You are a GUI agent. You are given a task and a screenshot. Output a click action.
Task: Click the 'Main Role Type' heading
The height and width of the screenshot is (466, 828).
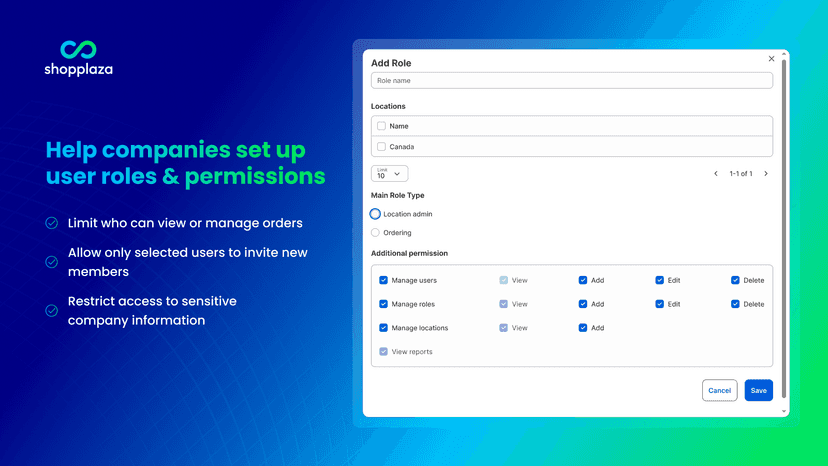click(398, 195)
